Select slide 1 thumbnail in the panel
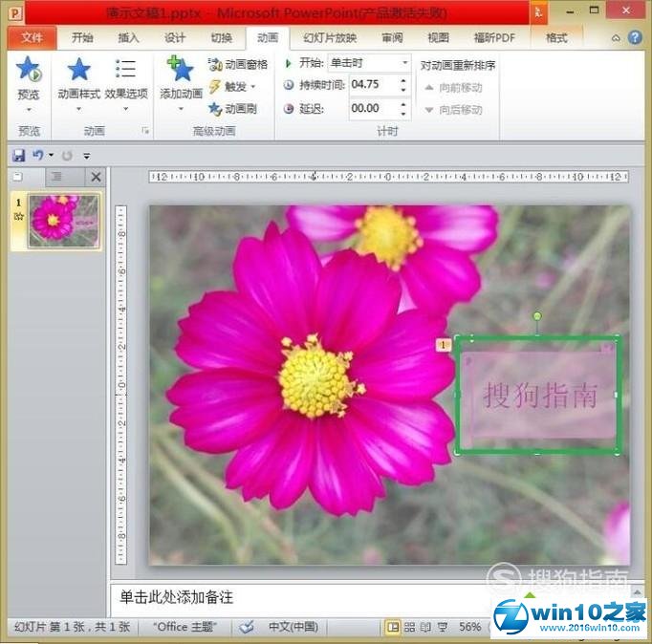This screenshot has width=652, height=644. 64,221
